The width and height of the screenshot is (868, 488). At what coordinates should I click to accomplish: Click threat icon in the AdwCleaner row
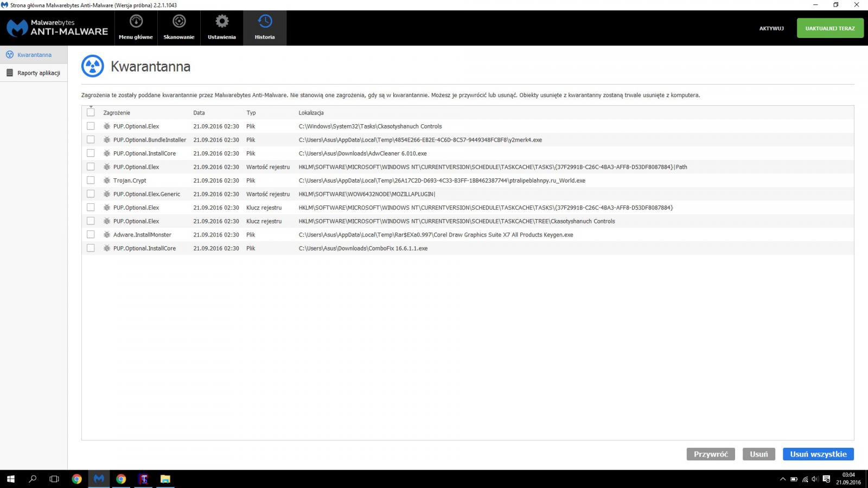pos(107,153)
